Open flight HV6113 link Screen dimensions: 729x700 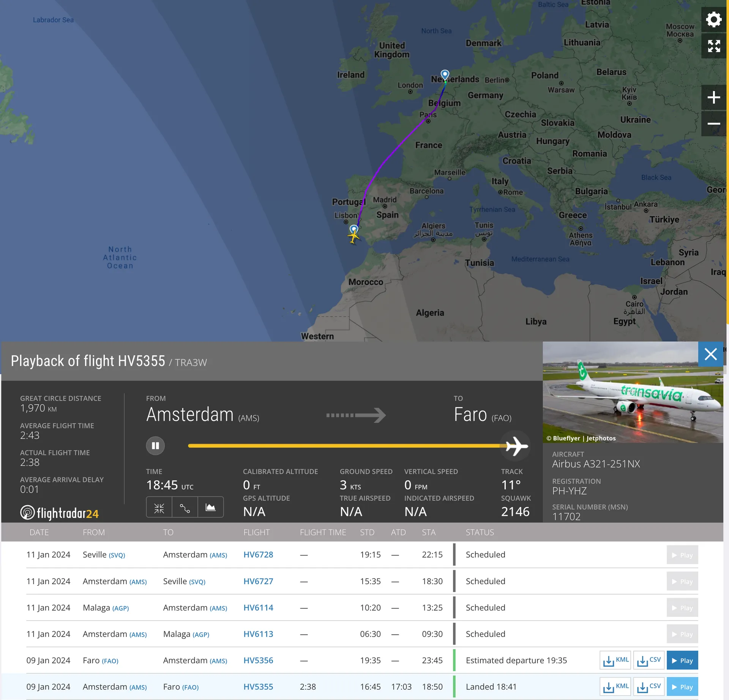click(258, 634)
